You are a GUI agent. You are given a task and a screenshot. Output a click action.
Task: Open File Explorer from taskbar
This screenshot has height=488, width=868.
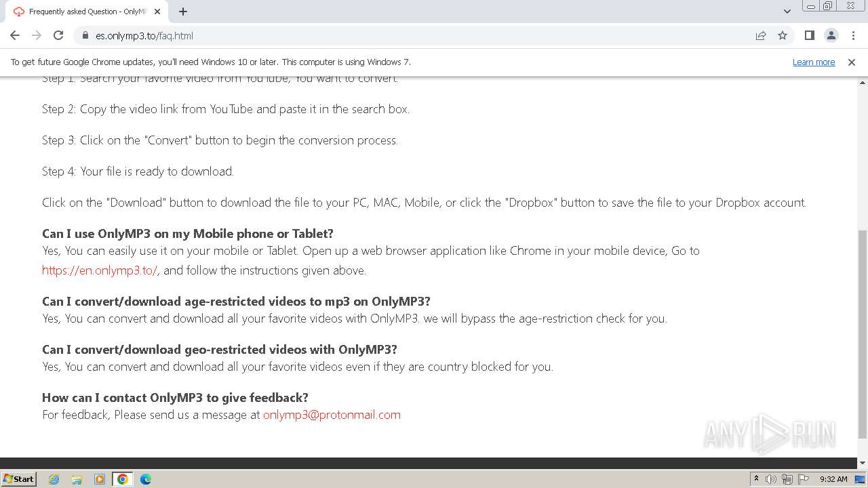tap(77, 479)
